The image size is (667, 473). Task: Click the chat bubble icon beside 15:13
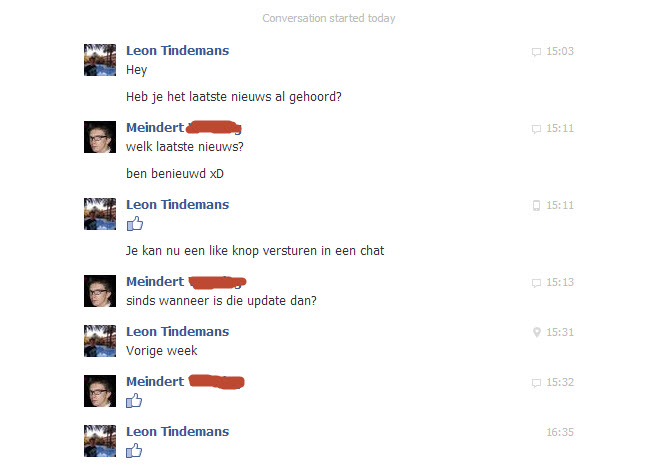coord(536,283)
